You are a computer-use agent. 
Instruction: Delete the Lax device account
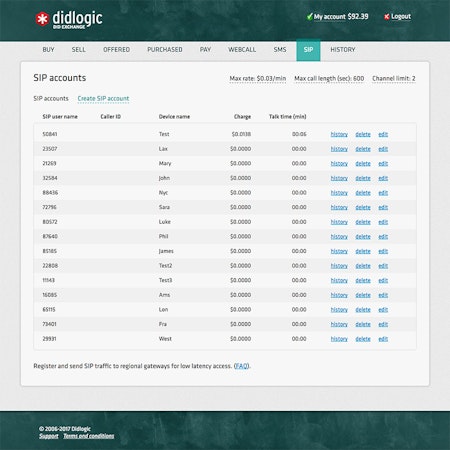(363, 149)
